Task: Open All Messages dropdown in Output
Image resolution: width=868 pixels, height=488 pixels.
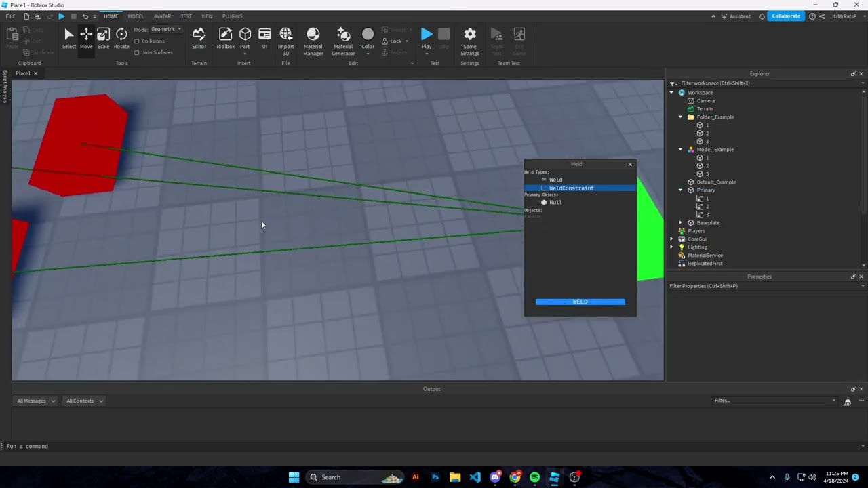Action: point(36,401)
